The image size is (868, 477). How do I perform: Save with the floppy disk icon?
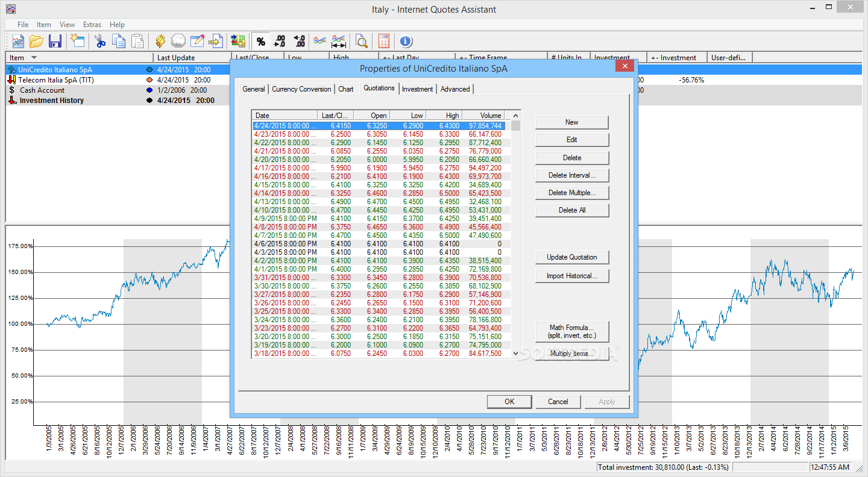pyautogui.click(x=55, y=41)
